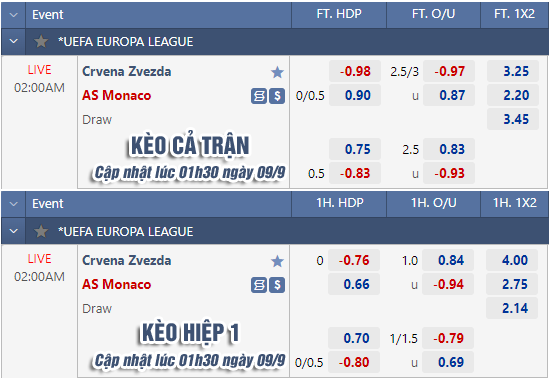Select the FT. HDP column header
The image size is (551, 381).
339,14
